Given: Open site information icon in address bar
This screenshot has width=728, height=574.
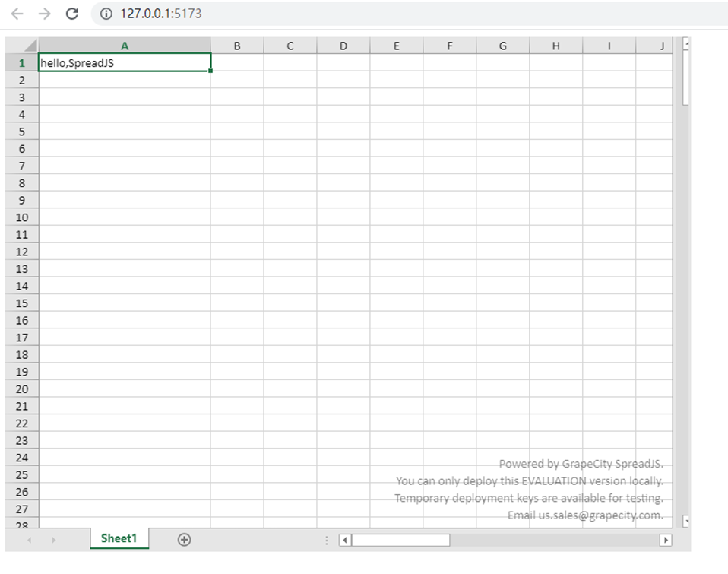Looking at the screenshot, I should 106,14.
